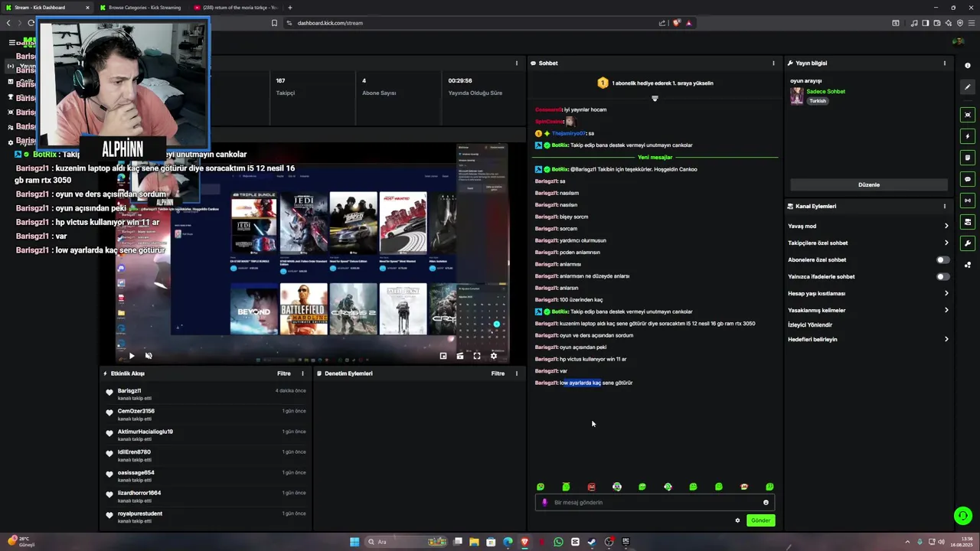Viewport: 980px width, 551px height.
Task: Click the Düzenle button
Action: (x=869, y=184)
